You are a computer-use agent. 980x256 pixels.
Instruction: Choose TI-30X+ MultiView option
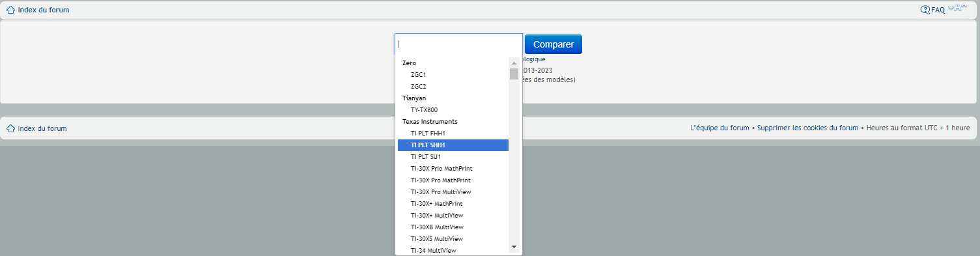(453, 215)
